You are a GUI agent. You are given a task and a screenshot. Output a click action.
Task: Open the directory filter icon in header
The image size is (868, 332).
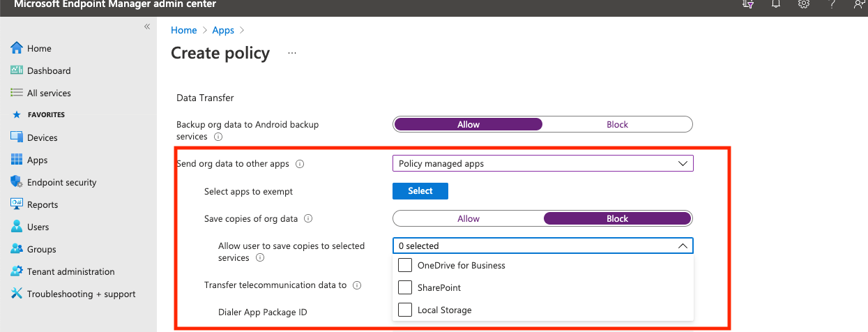pyautogui.click(x=748, y=4)
